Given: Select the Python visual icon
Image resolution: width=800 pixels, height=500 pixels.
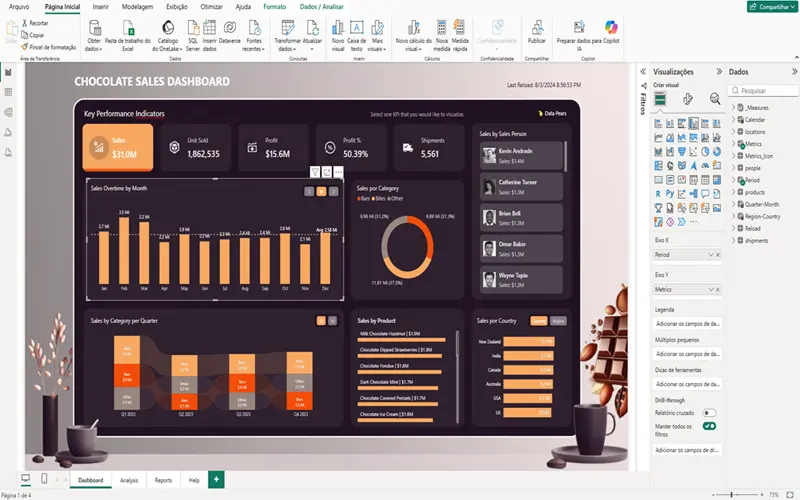Looking at the screenshot, I should (670, 194).
